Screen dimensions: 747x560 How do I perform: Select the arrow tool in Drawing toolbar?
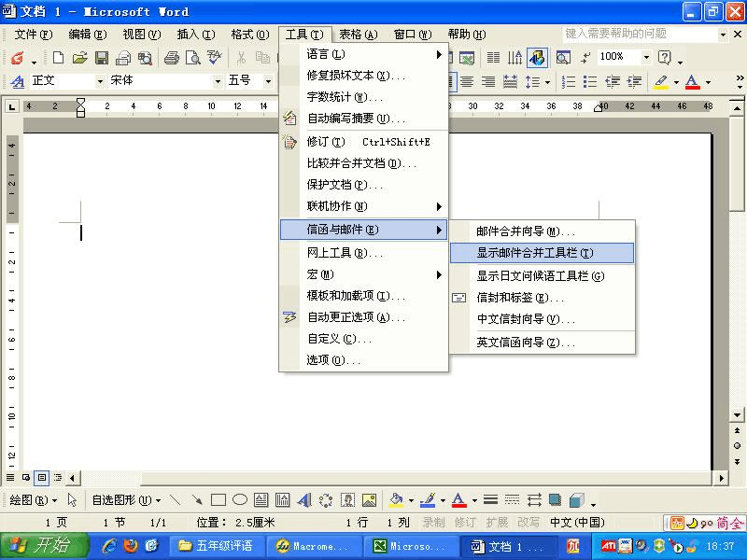point(196,499)
